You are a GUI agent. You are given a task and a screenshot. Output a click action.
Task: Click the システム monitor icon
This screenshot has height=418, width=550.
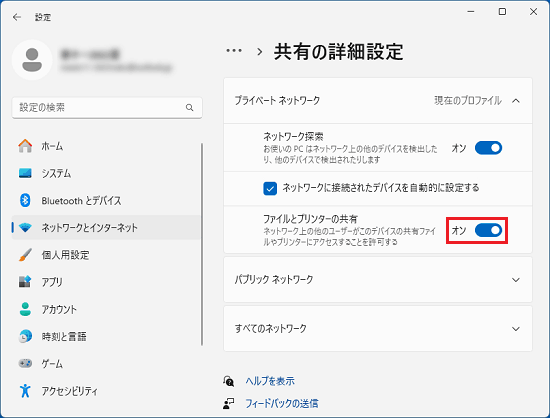(25, 173)
